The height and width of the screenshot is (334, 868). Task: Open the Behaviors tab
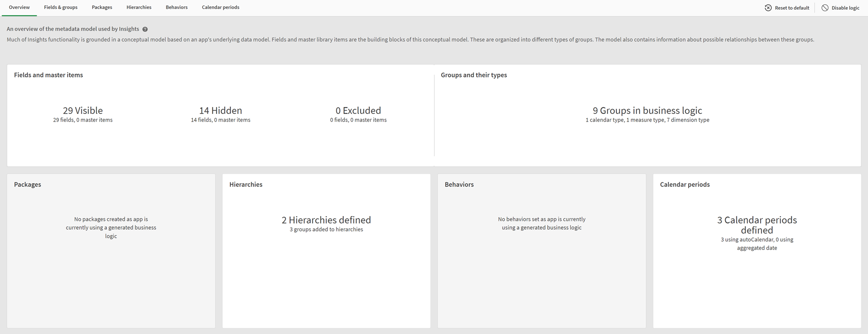(176, 7)
